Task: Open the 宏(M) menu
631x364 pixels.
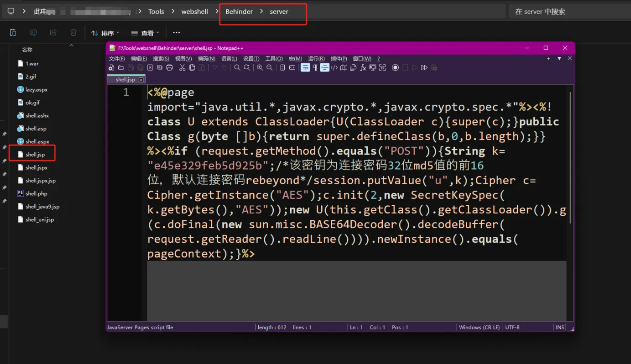Action: tap(295, 58)
